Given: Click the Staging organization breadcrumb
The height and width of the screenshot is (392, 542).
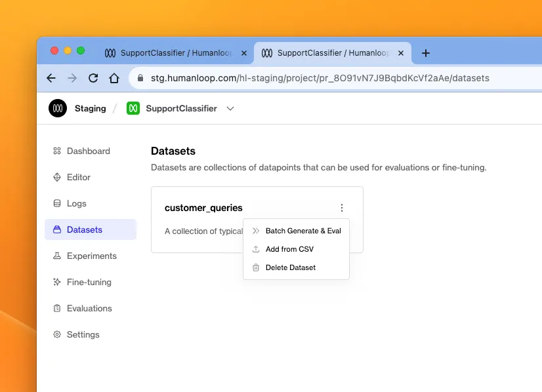Looking at the screenshot, I should coord(90,108).
